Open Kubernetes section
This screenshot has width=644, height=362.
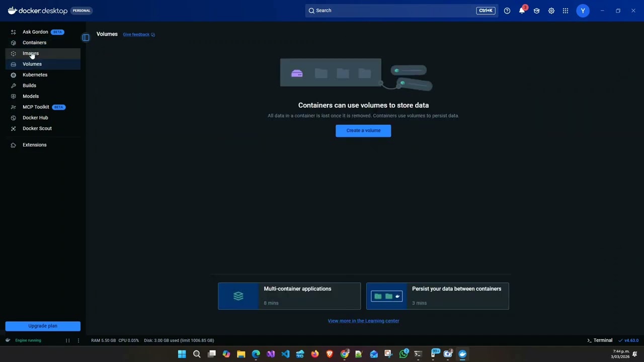[x=43, y=75]
